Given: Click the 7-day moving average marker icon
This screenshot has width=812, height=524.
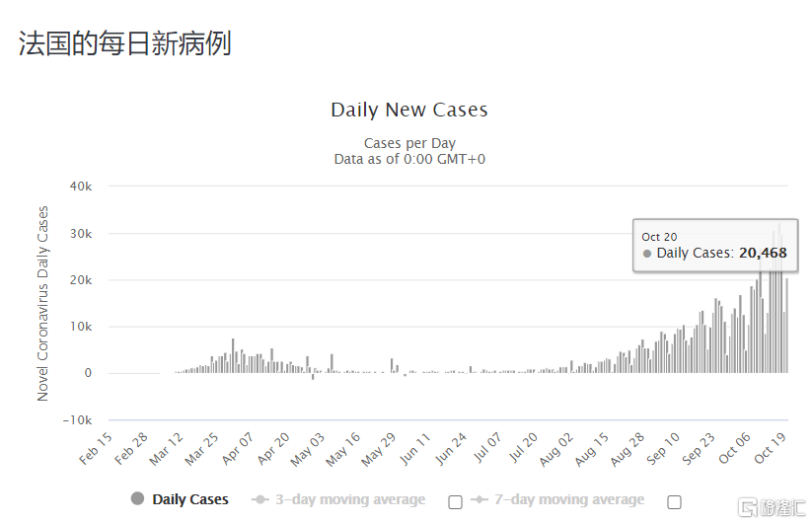Looking at the screenshot, I should [480, 499].
